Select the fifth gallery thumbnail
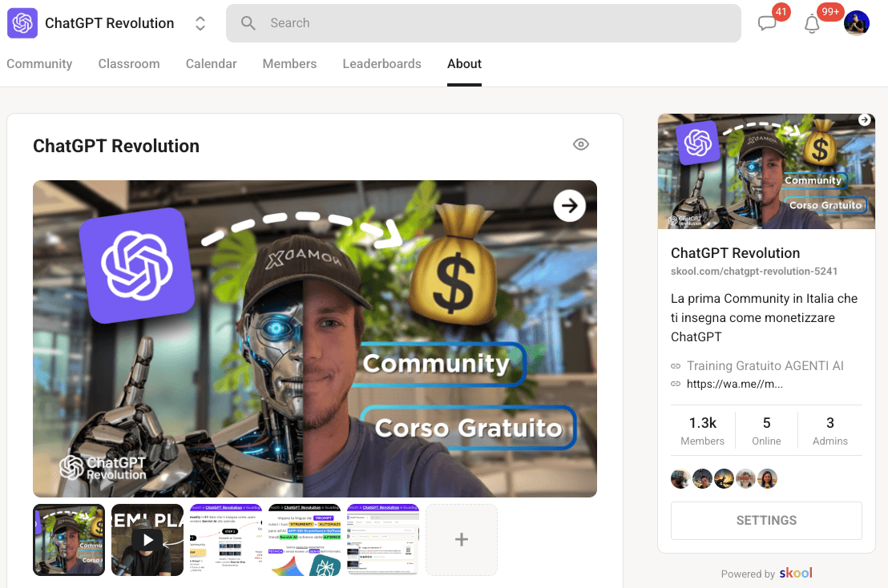This screenshot has height=588, width=888. tap(383, 540)
